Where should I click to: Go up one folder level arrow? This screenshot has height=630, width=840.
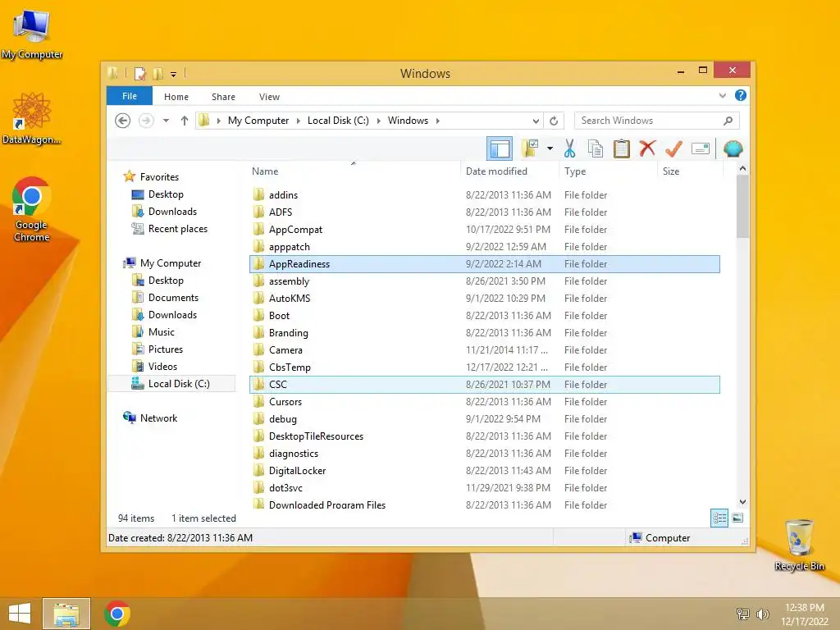[x=185, y=121]
